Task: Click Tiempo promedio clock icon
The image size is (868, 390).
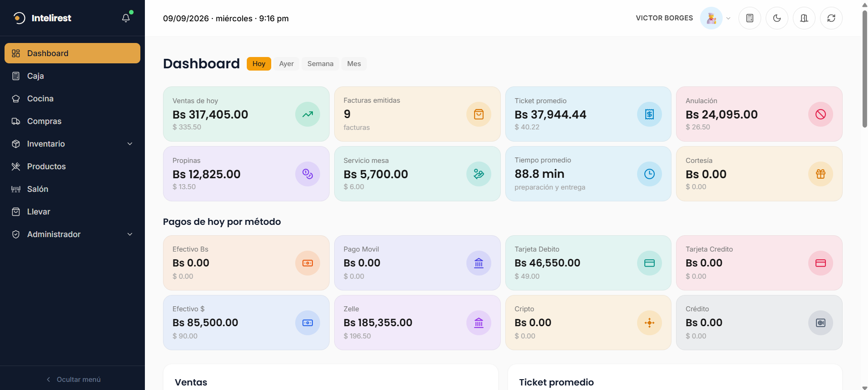Action: [650, 174]
